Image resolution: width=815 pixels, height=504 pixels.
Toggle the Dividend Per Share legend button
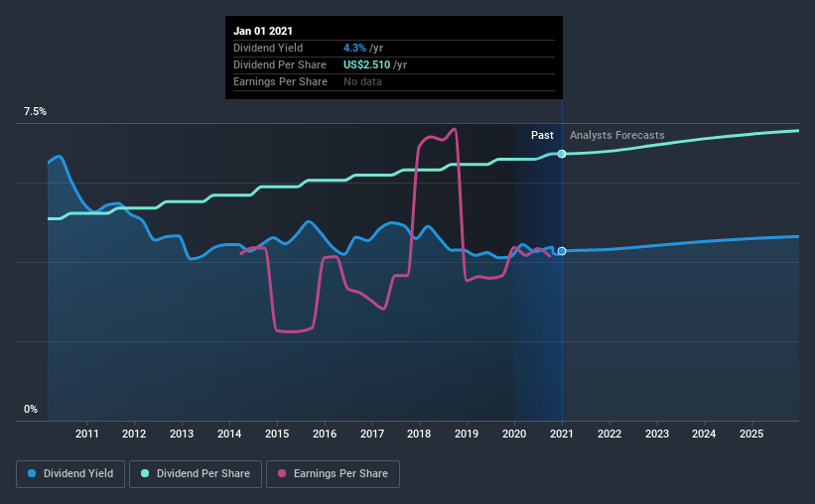(x=196, y=474)
